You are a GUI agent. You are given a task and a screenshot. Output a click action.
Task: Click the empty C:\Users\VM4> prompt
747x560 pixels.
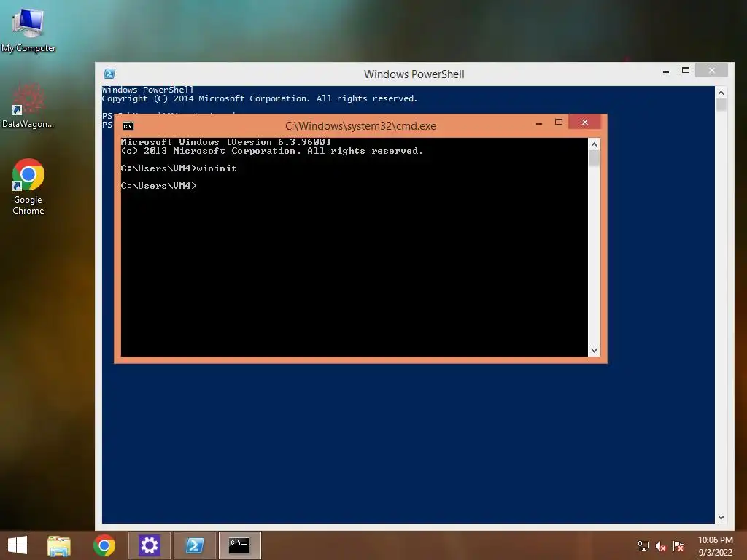point(158,186)
